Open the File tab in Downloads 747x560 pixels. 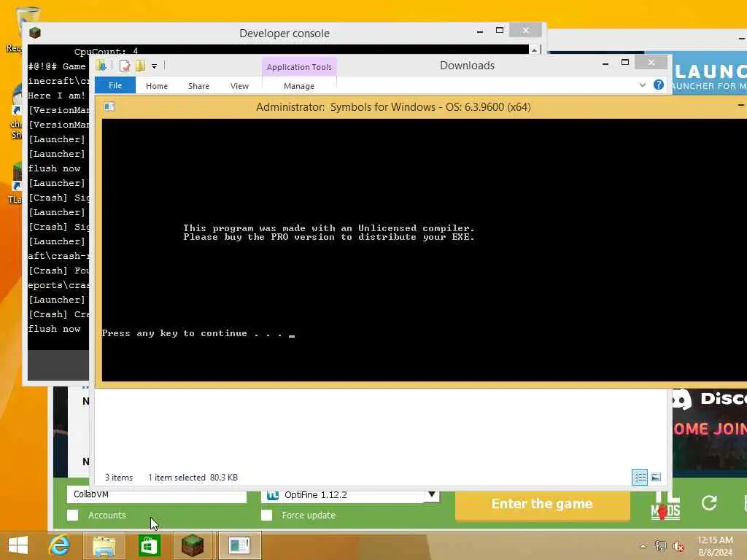coord(115,85)
